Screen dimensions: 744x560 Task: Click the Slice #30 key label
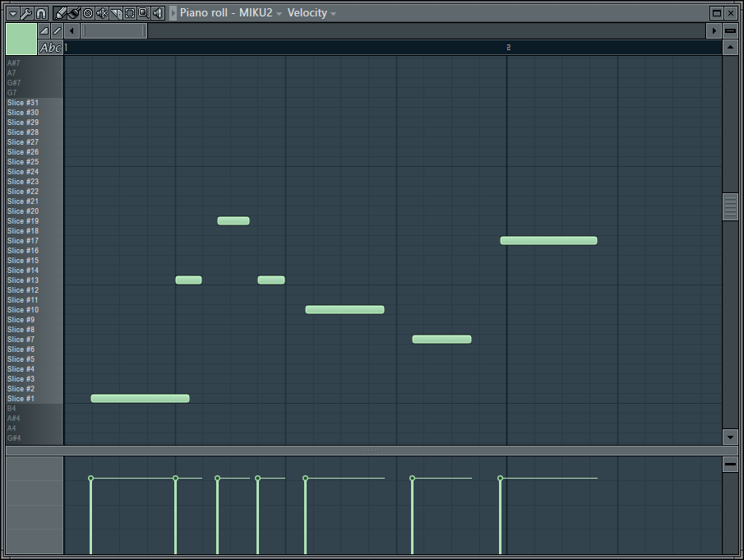23,113
